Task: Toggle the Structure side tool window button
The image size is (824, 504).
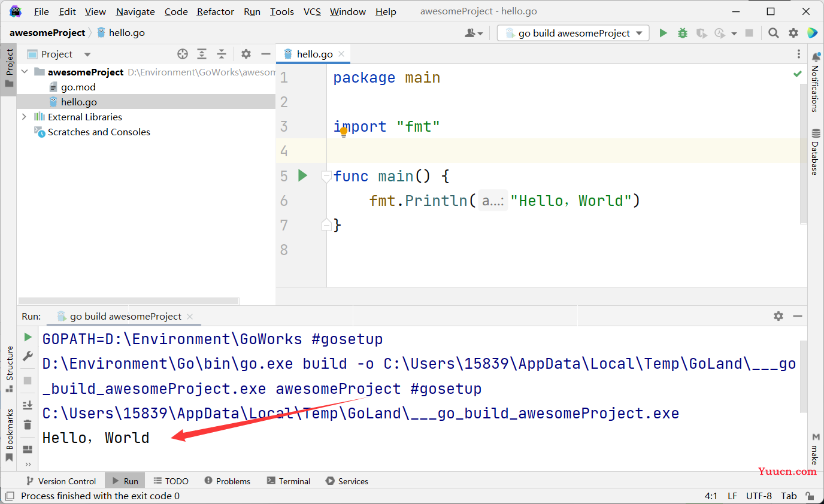Action: 9,369
